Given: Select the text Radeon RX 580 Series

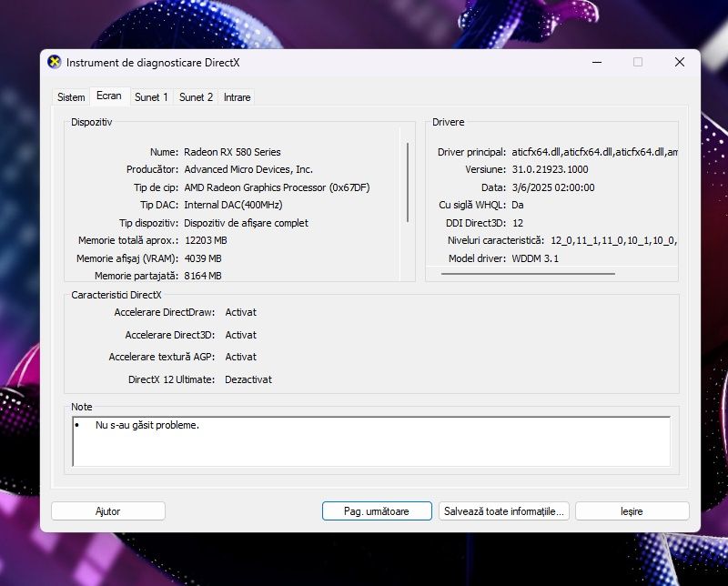Looking at the screenshot, I should (x=232, y=152).
